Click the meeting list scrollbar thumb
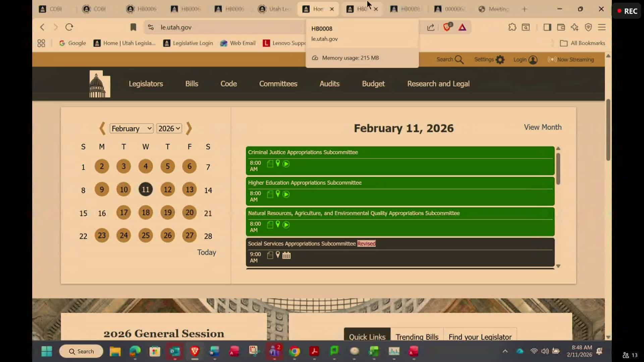The width and height of the screenshot is (644, 362). tap(558, 168)
